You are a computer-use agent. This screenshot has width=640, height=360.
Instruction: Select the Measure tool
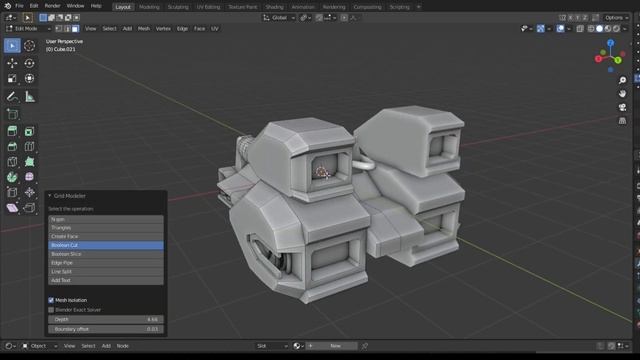(29, 97)
